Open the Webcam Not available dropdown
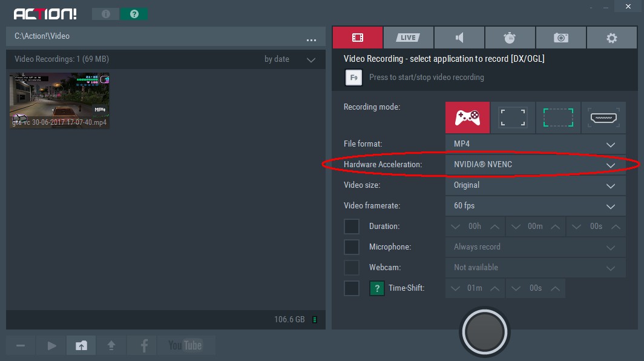644x361 pixels. point(536,268)
